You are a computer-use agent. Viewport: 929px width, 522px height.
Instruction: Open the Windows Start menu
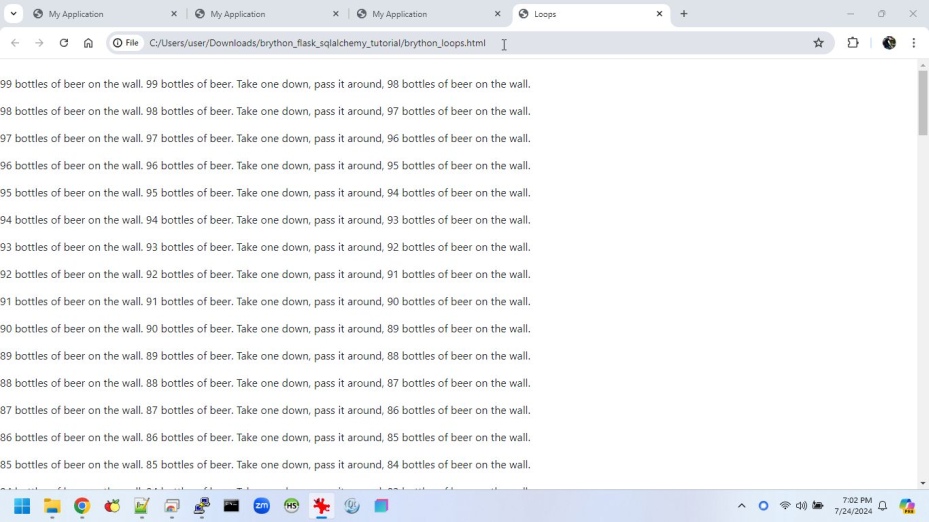22,506
